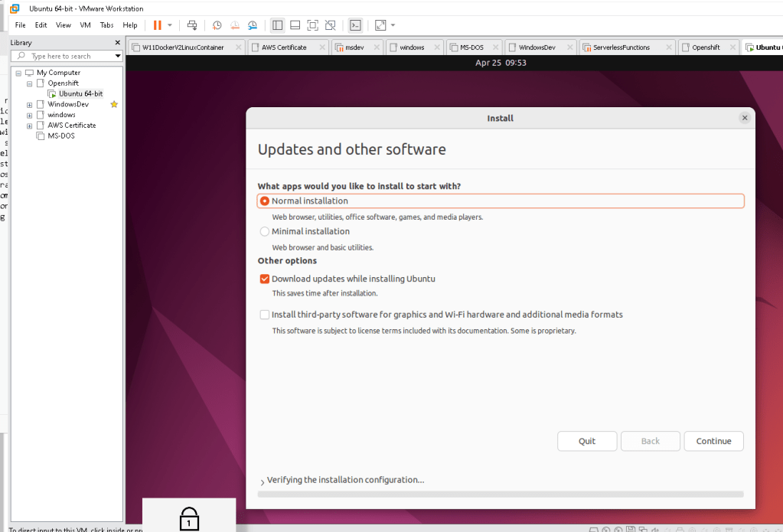The image size is (783, 532).
Task: Open the VM menu
Action: [86, 25]
